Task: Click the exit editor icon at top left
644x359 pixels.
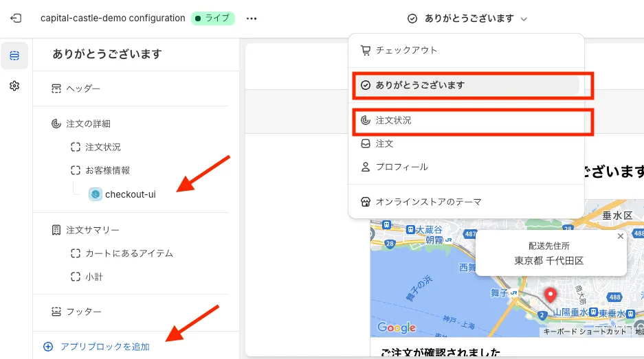Action: pos(16,19)
